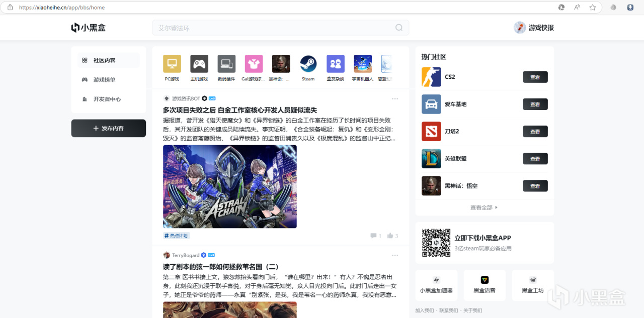Screen dimensions: 644x318
Task: Click 查看 button for 英雄联盟
Action: click(x=535, y=158)
